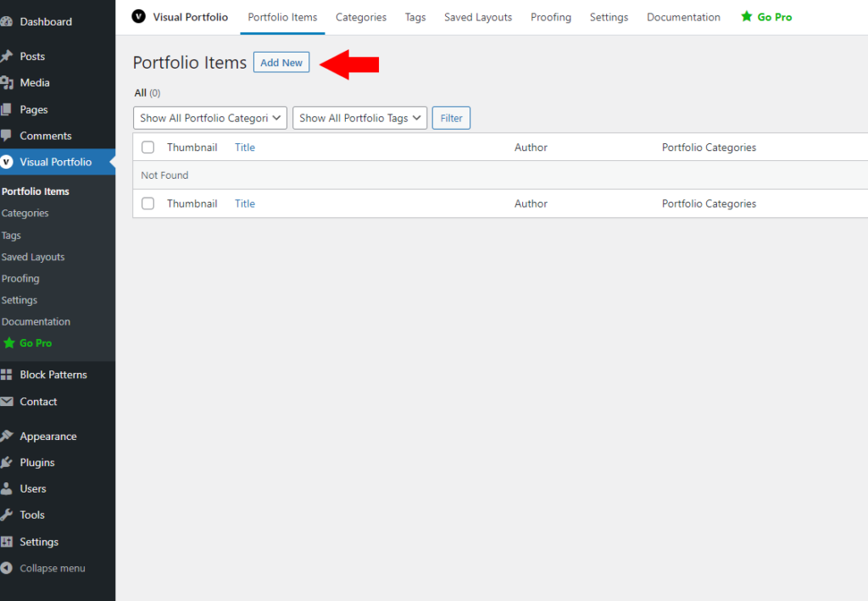Click Go Pro text in sidebar submenu
868x601 pixels.
[x=36, y=343]
